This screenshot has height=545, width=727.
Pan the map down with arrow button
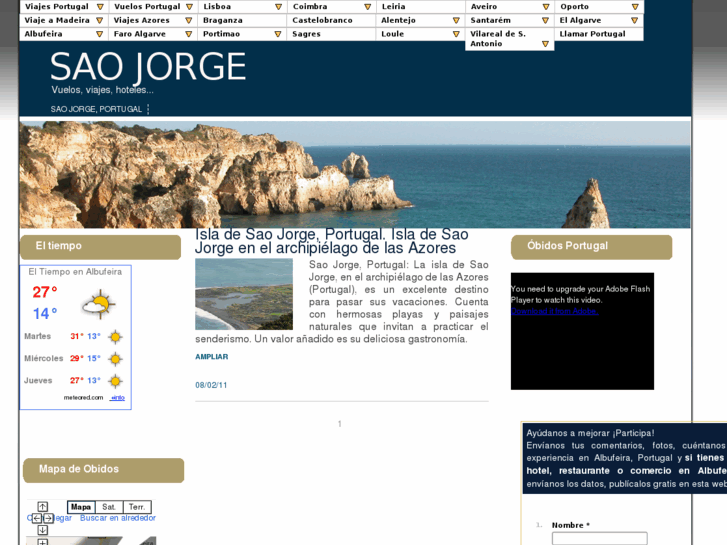pos(43,530)
